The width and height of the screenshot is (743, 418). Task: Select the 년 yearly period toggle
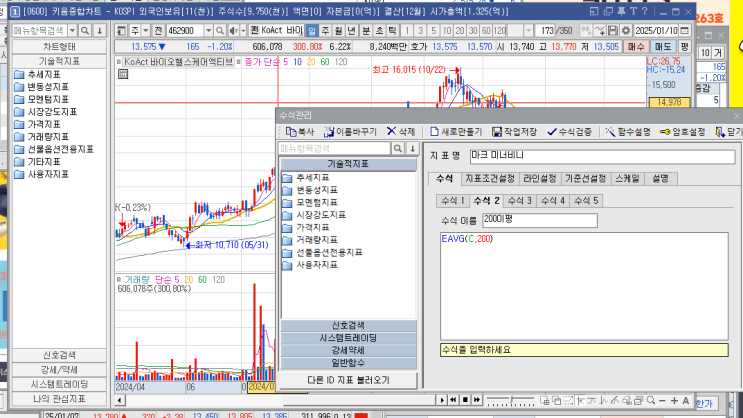point(352,31)
